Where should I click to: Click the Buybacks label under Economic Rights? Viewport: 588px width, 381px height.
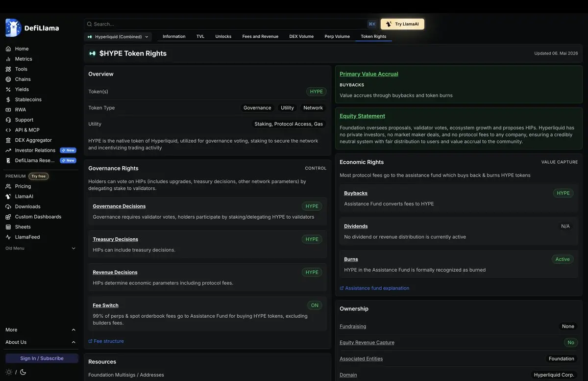click(x=356, y=193)
